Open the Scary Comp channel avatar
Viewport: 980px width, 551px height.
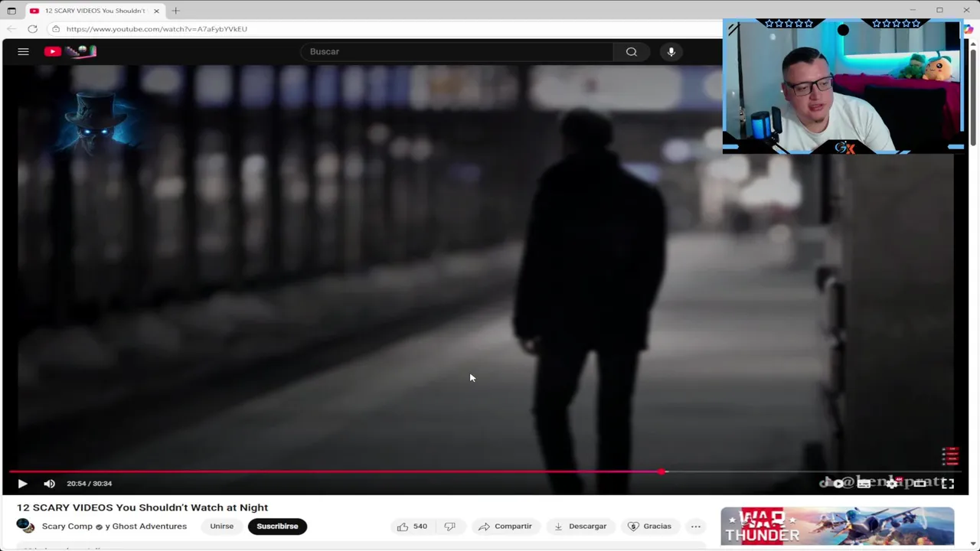[x=25, y=526]
